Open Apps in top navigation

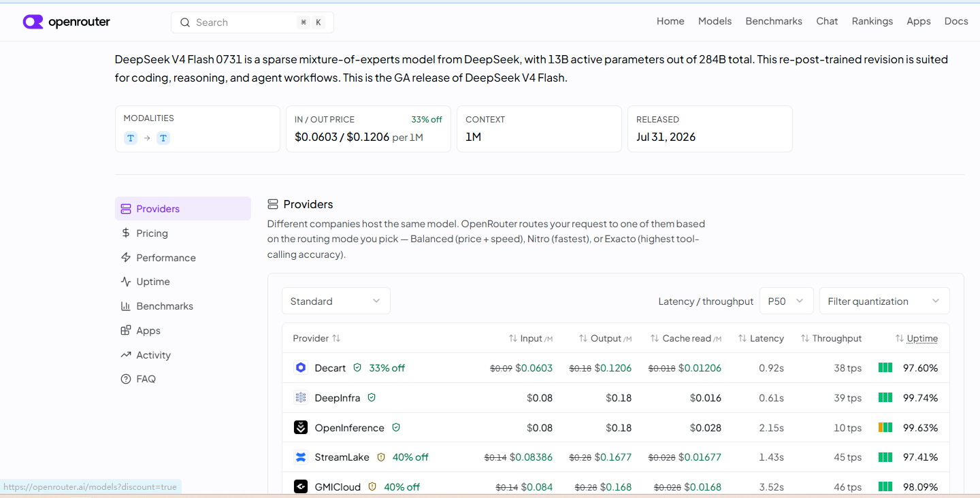point(918,21)
